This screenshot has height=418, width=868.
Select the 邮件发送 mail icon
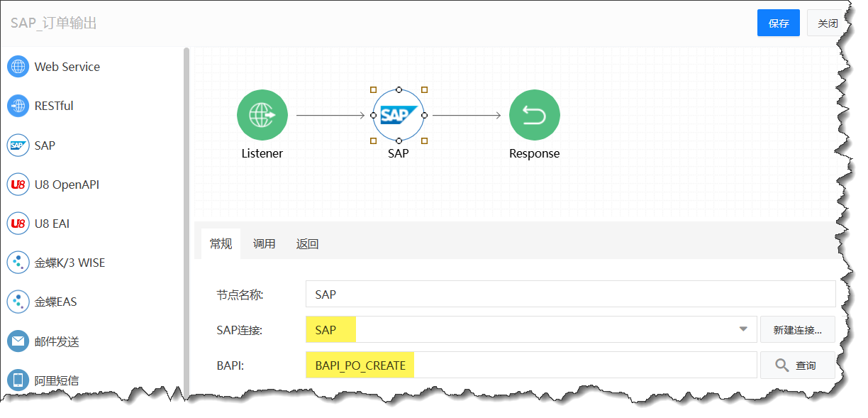pyautogui.click(x=18, y=341)
